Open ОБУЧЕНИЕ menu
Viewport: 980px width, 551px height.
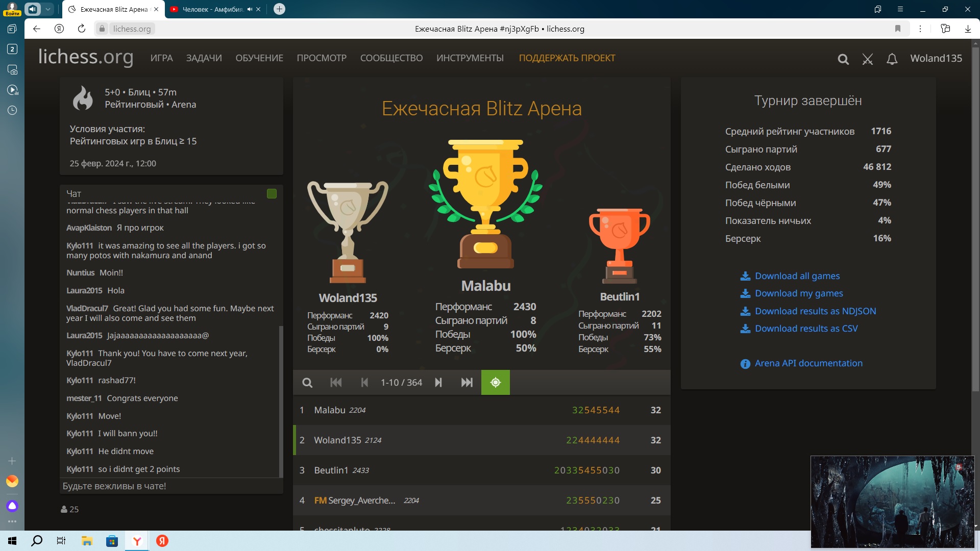pos(259,58)
